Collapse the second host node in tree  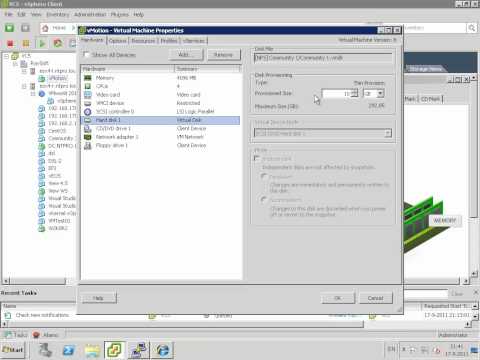(24, 86)
